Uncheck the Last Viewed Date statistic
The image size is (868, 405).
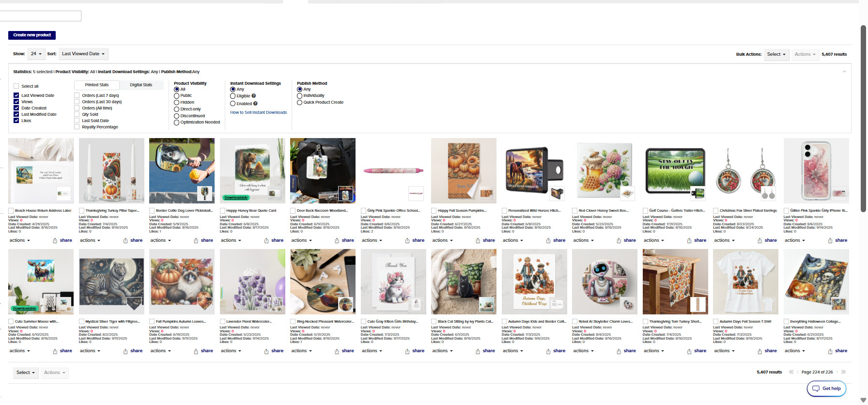[x=16, y=95]
